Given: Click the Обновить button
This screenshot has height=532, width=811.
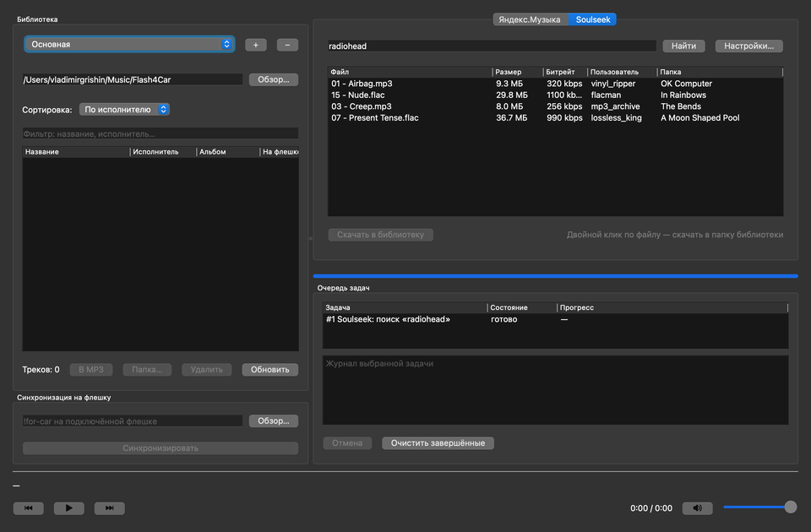Looking at the screenshot, I should [270, 370].
